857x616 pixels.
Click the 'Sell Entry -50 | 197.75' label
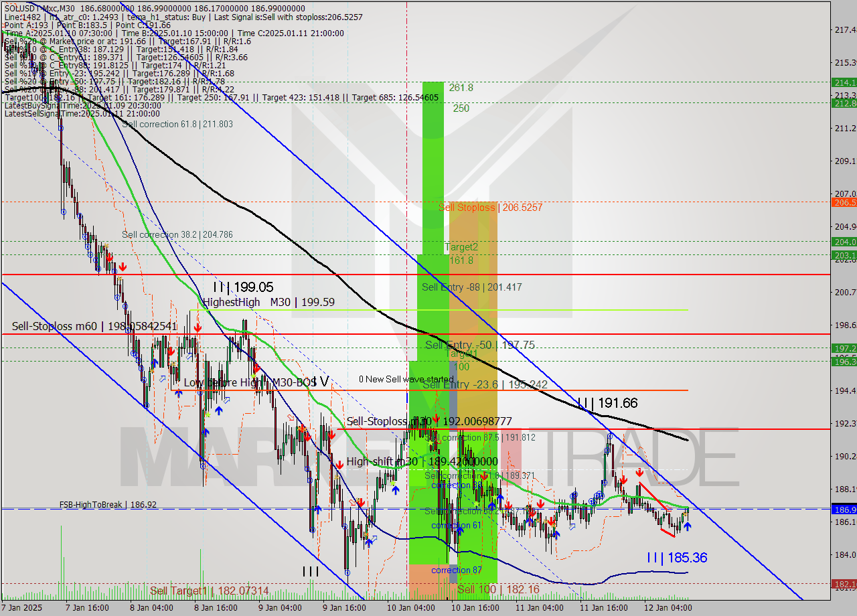[480, 345]
